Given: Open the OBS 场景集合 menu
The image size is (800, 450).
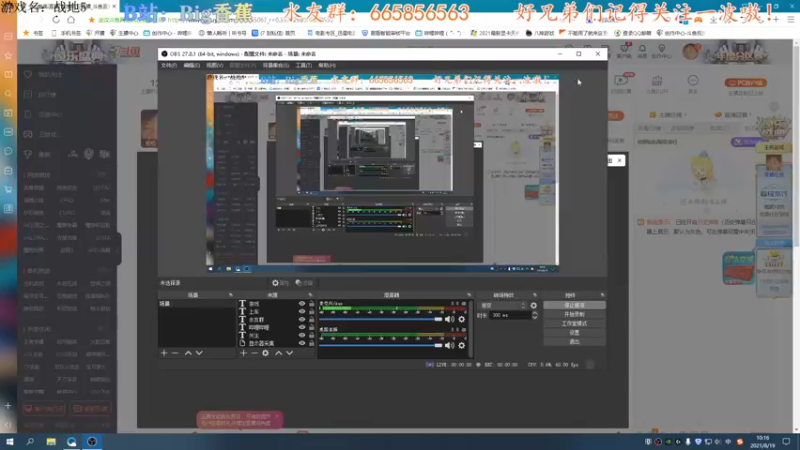Looking at the screenshot, I should coord(275,65).
